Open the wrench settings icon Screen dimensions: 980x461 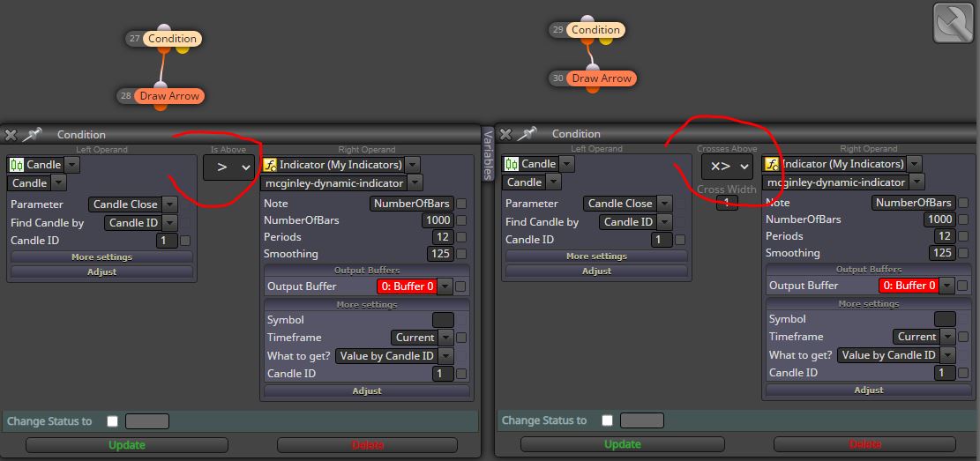pos(954,23)
